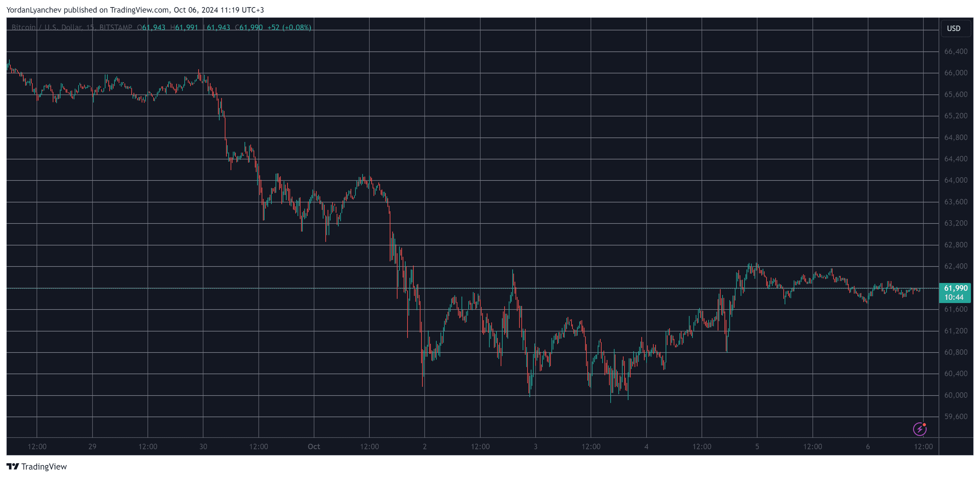Image resolution: width=980 pixels, height=478 pixels.
Task: Select the 60,800 price axis label
Action: [x=956, y=352]
